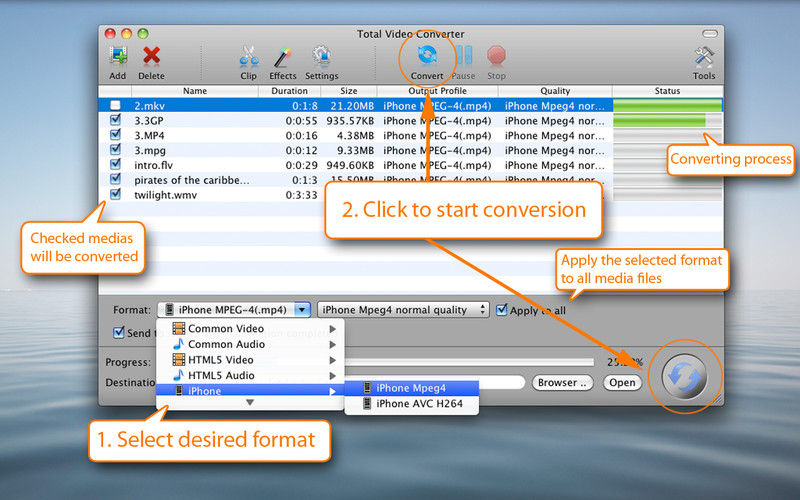Expand the HTML5 Audio submenu
800x500 pixels.
(250, 376)
